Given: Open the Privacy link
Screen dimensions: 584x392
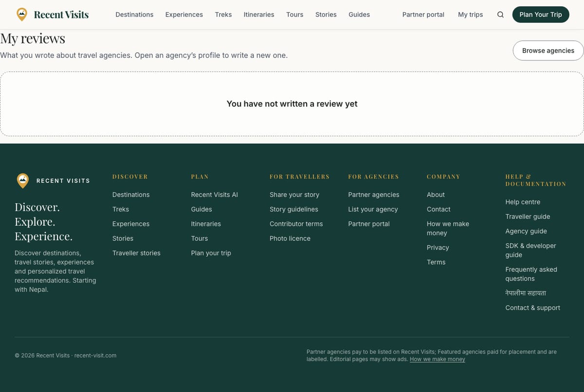Looking at the screenshot, I should (438, 248).
